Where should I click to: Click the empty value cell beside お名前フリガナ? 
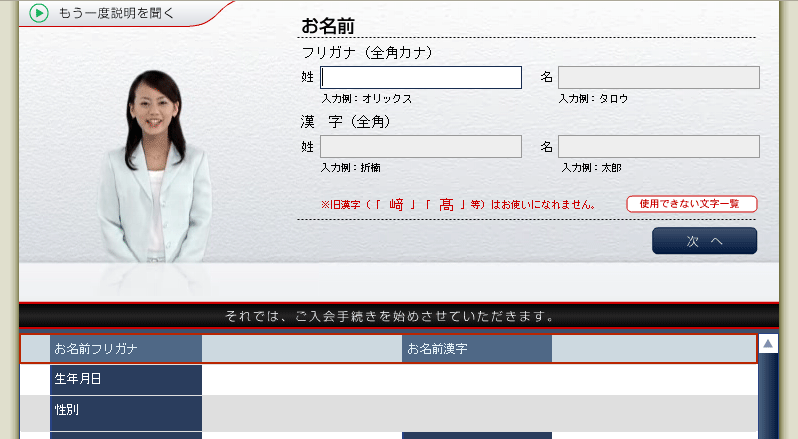point(301,349)
